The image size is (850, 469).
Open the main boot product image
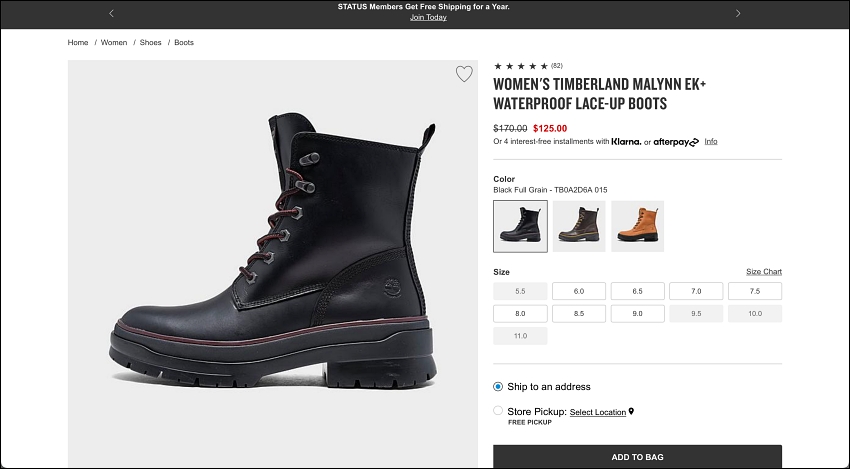pyautogui.click(x=273, y=264)
